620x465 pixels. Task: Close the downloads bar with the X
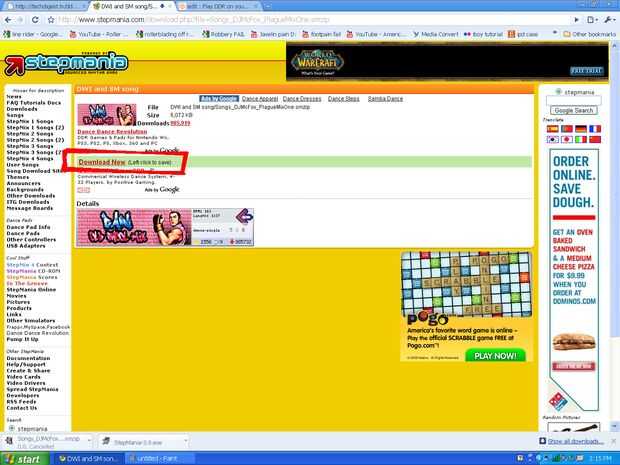613,441
